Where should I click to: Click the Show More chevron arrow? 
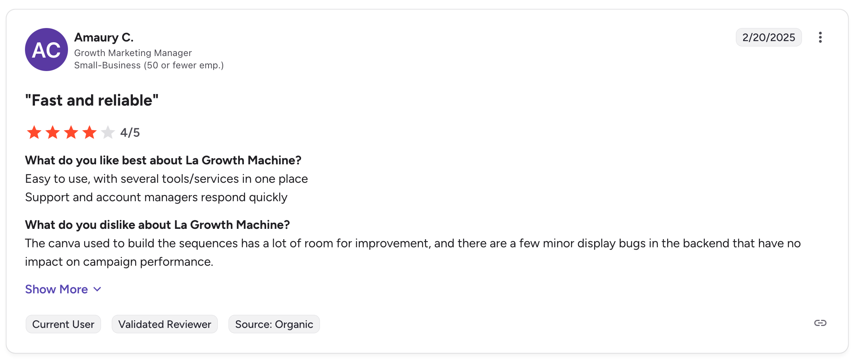(98, 289)
